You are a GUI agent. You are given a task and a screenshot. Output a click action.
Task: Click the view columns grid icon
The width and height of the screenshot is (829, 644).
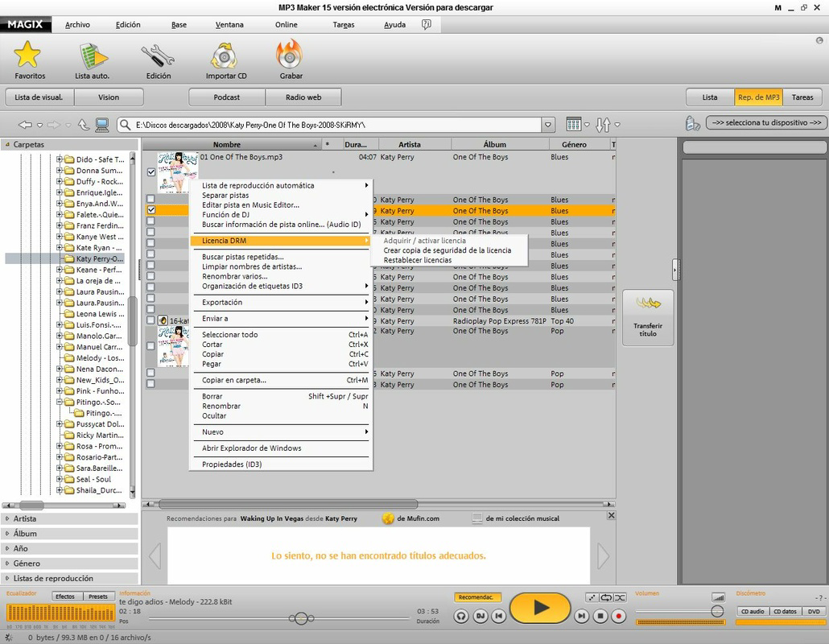tap(574, 124)
